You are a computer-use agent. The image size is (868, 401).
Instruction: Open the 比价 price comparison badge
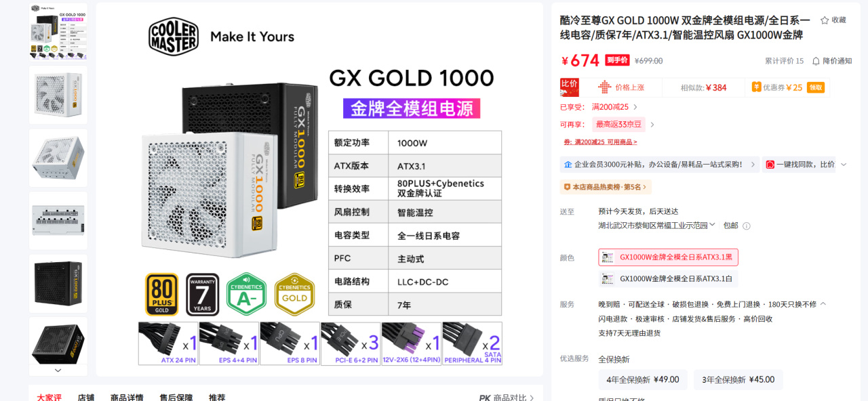[x=569, y=87]
